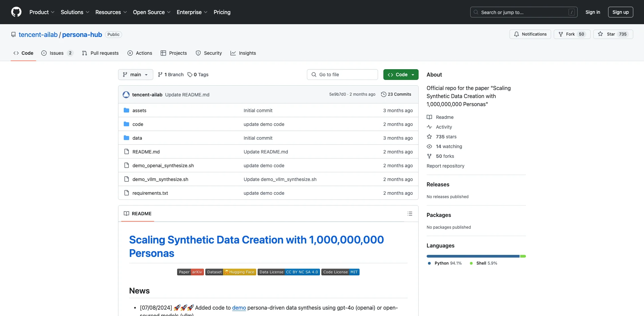Click the star icon next to 735 stars
Image resolution: width=644 pixels, height=316 pixels.
point(429,137)
